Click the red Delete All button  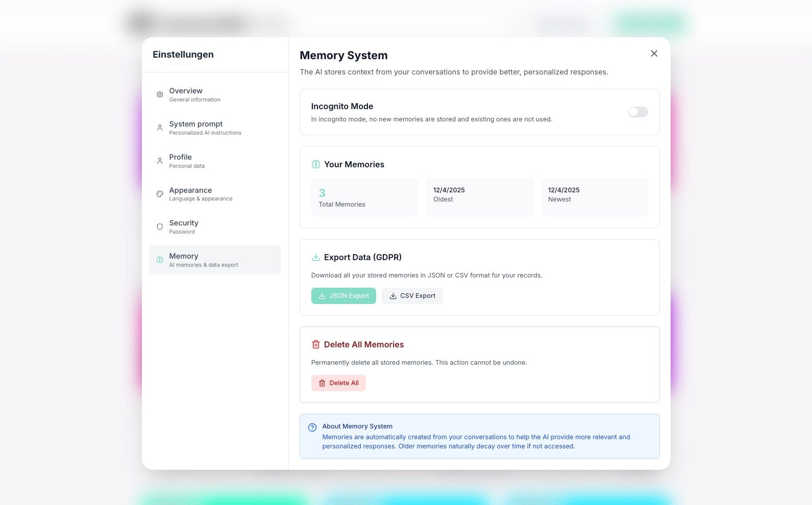coord(338,383)
